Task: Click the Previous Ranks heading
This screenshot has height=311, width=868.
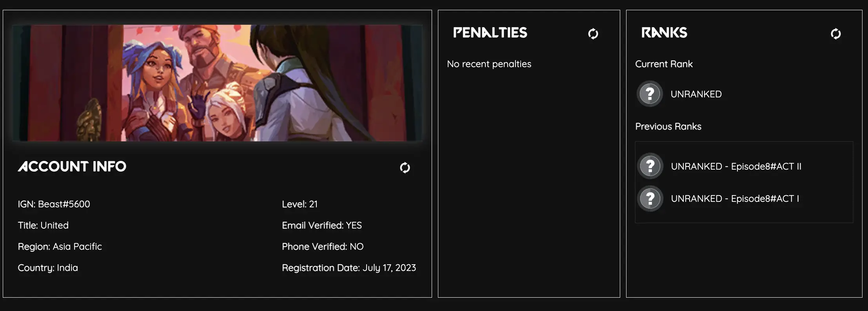Action: [x=668, y=126]
